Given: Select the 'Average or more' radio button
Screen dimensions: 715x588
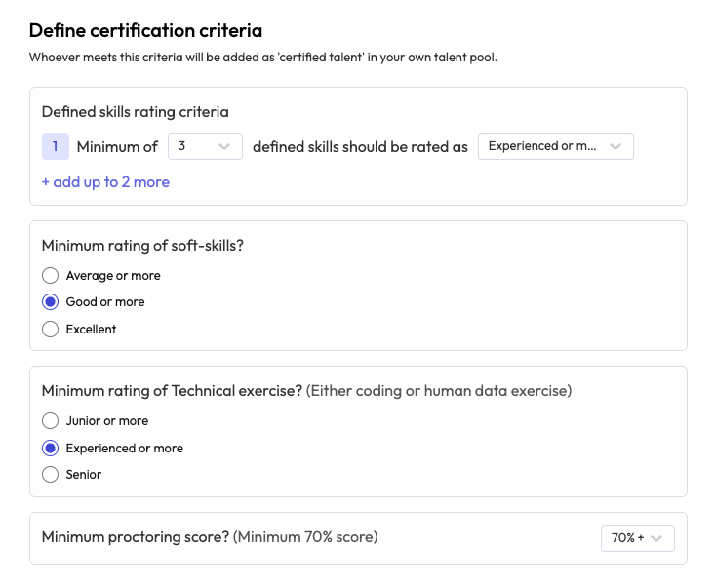Looking at the screenshot, I should (x=51, y=276).
